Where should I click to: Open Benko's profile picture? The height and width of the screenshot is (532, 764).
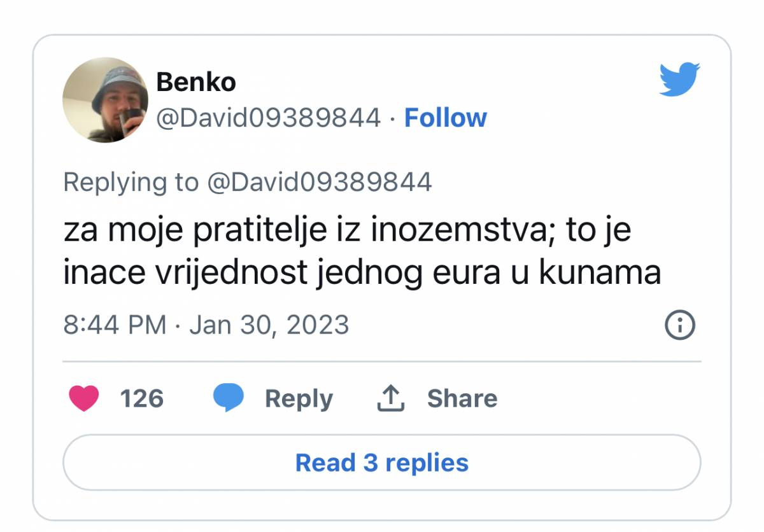(x=105, y=100)
